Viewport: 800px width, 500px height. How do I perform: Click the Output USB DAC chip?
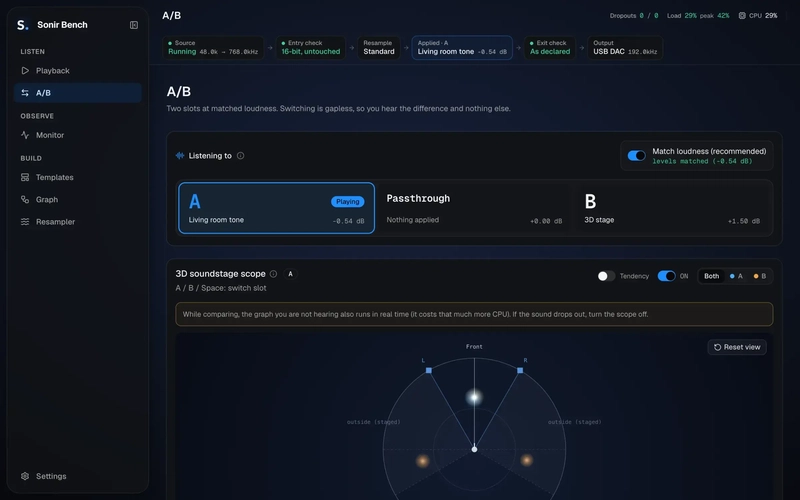point(625,47)
